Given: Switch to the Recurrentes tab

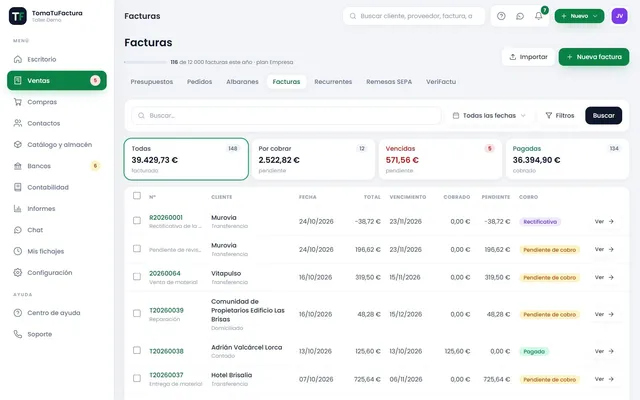Looking at the screenshot, I should click(x=333, y=82).
